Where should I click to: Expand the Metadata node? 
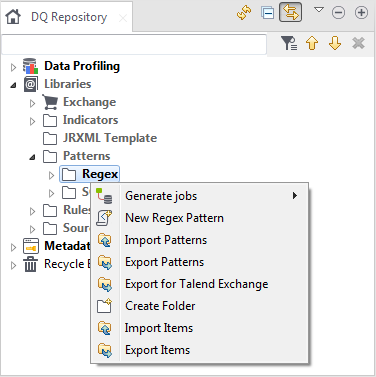13,247
